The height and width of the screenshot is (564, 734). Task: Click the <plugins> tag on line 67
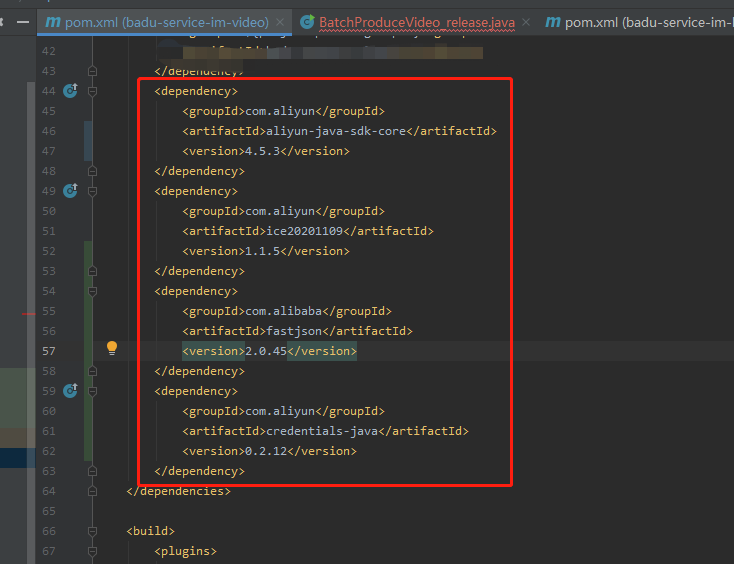(x=185, y=551)
